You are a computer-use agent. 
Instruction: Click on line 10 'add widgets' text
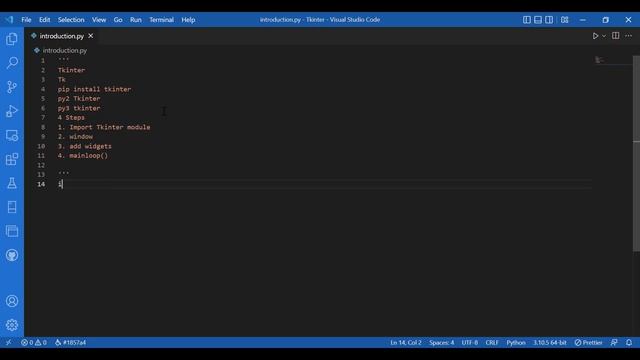coord(90,146)
